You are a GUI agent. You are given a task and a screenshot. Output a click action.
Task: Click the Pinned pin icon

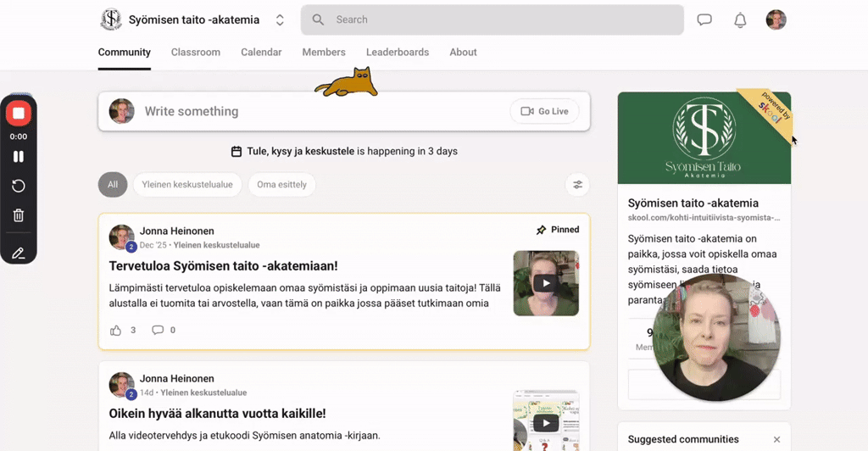541,230
